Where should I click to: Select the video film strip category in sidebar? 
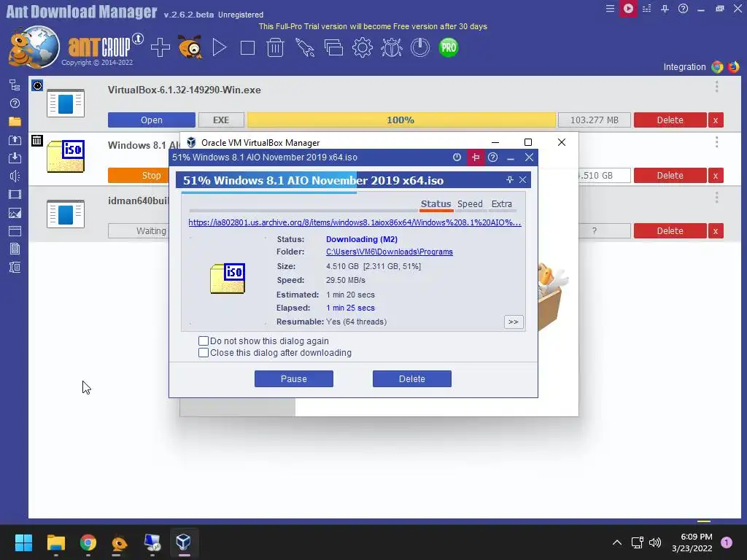pos(15,195)
